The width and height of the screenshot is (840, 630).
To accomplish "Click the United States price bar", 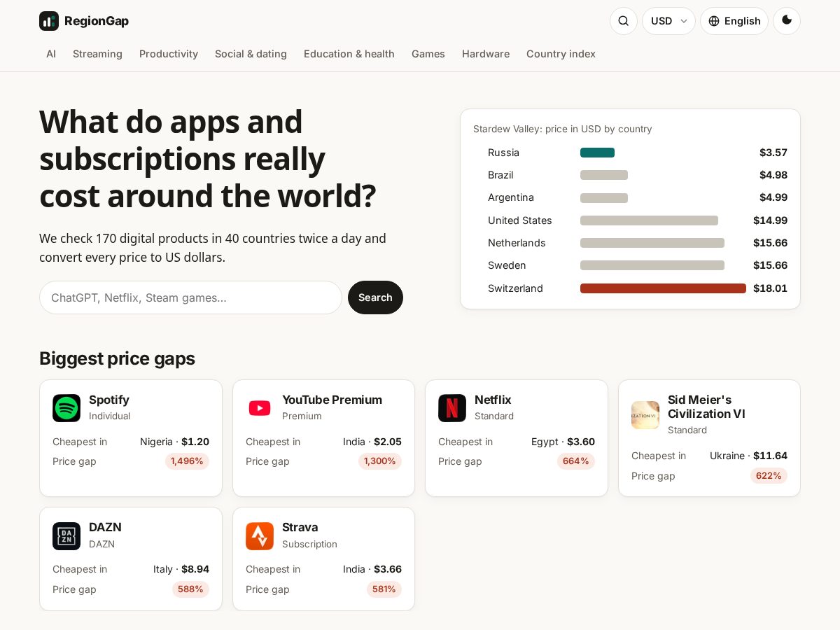I will [649, 220].
